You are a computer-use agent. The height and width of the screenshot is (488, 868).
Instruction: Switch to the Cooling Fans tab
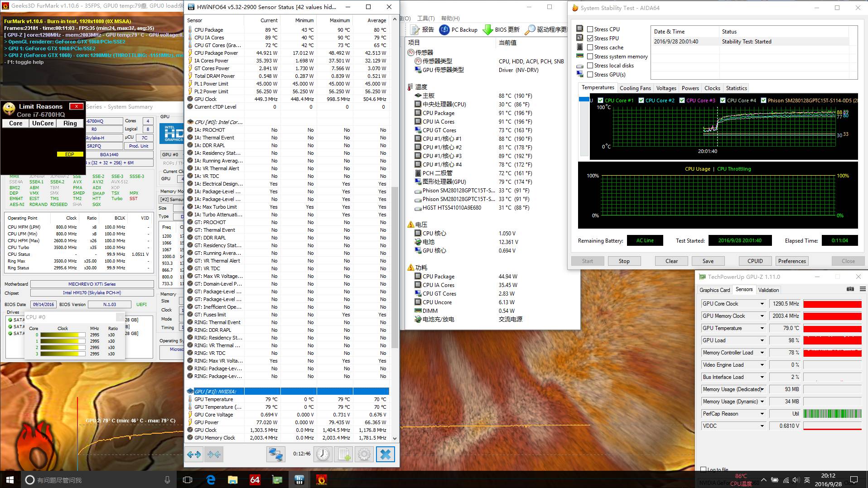click(635, 88)
